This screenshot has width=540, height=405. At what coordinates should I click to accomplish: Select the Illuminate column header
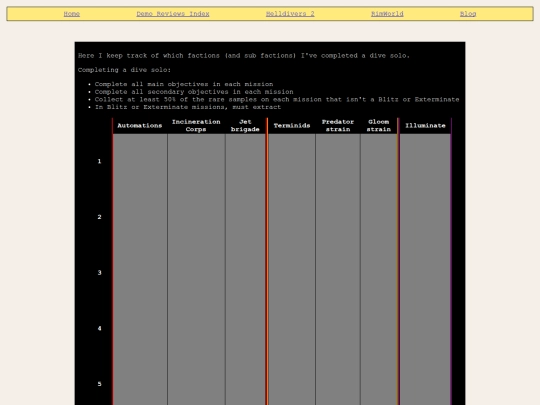tap(425, 126)
